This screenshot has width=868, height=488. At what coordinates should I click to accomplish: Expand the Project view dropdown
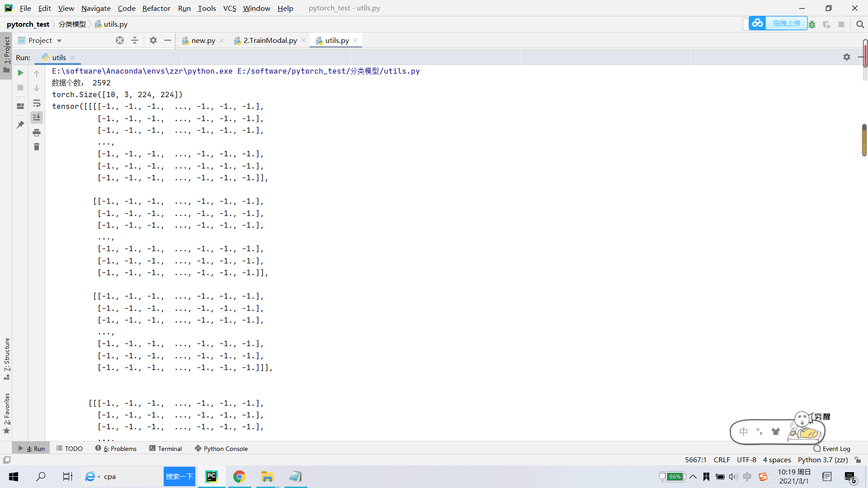(x=59, y=41)
